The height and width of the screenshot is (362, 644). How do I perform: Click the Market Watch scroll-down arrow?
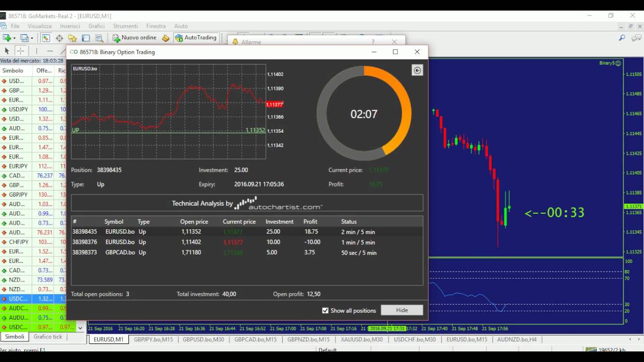[x=80, y=328]
